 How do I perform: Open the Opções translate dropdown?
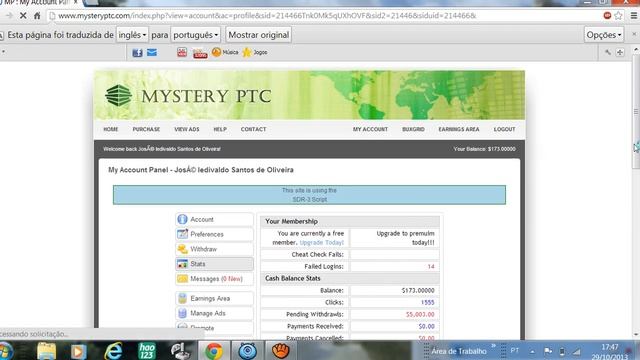(x=604, y=35)
